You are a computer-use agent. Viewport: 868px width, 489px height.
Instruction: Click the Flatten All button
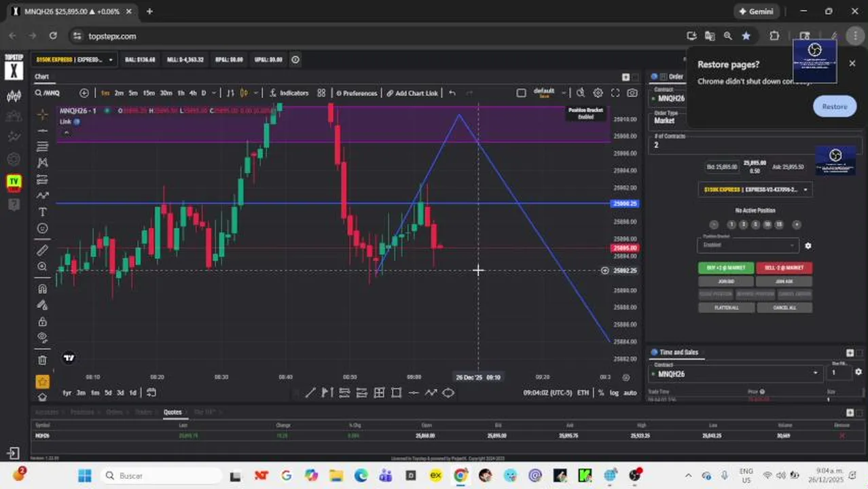pyautogui.click(x=726, y=308)
